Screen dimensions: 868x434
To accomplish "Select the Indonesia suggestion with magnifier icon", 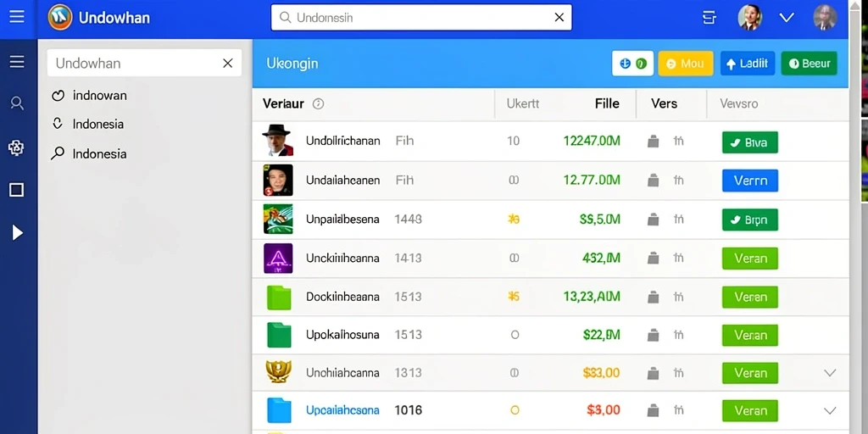I will 99,154.
